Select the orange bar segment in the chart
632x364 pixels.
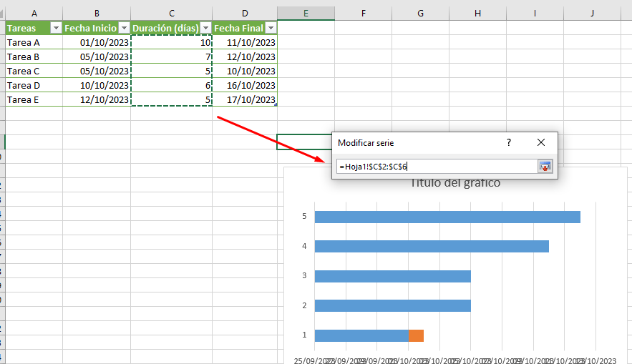[416, 335]
